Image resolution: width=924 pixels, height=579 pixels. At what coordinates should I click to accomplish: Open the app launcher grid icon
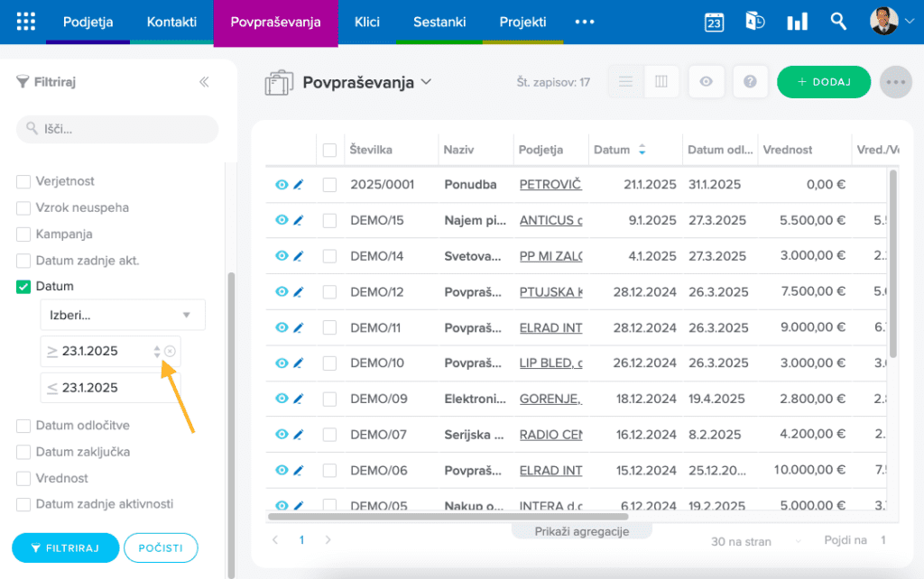point(26,22)
